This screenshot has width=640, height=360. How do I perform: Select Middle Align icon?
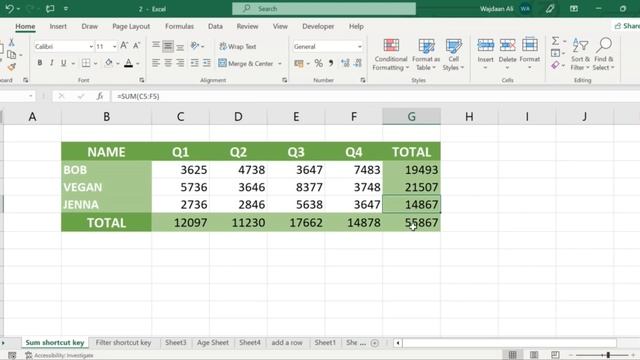(x=168, y=46)
